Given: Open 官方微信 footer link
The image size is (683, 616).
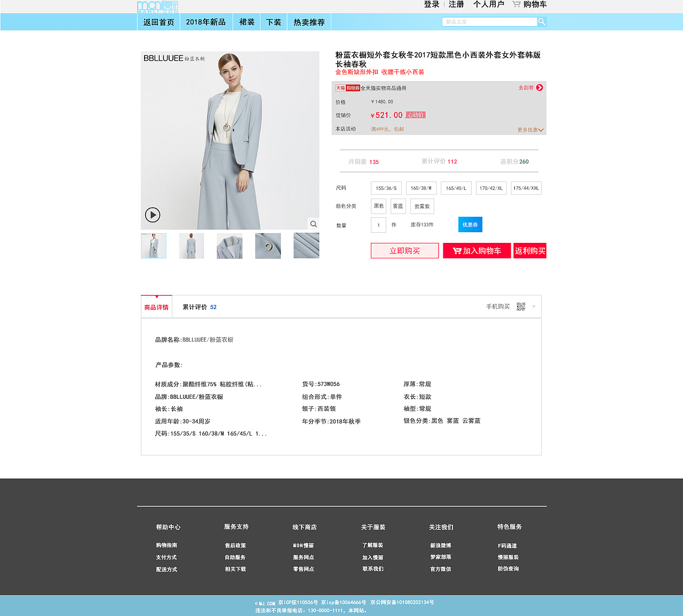Looking at the screenshot, I should pos(441,569).
